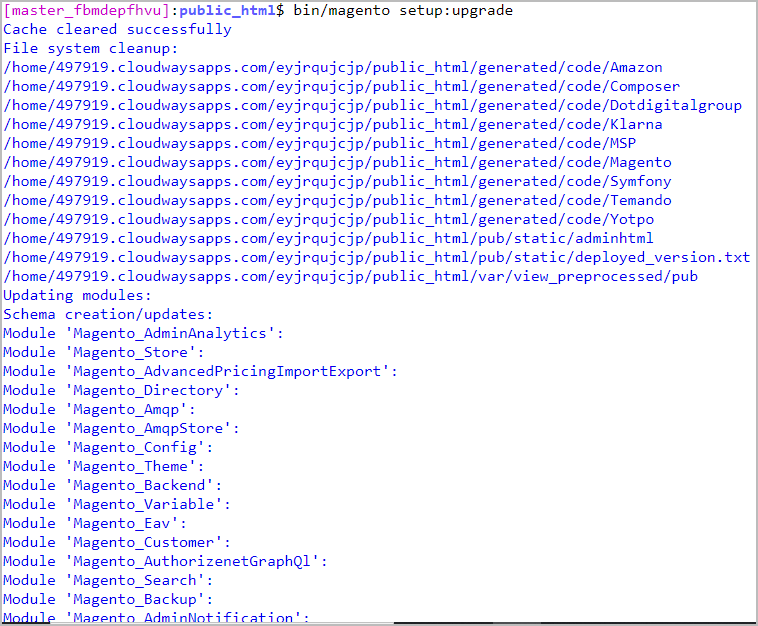This screenshot has height=626, width=758.
Task: Click the path ending in generated/code/Klarna
Action: point(333,124)
